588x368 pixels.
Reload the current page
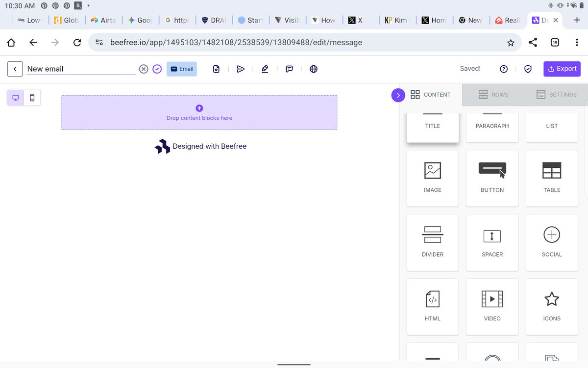coord(77,43)
